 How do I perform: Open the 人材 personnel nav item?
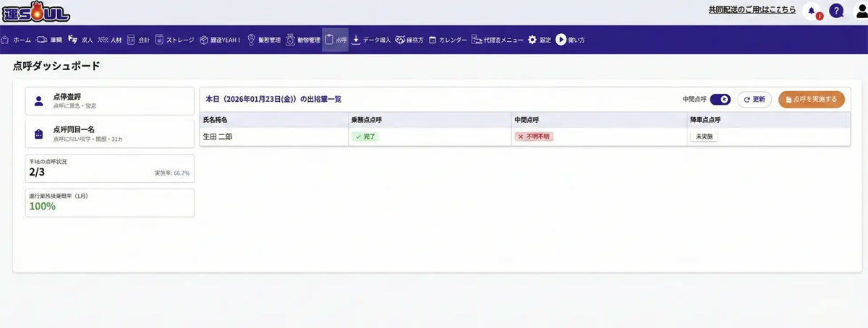[110, 40]
